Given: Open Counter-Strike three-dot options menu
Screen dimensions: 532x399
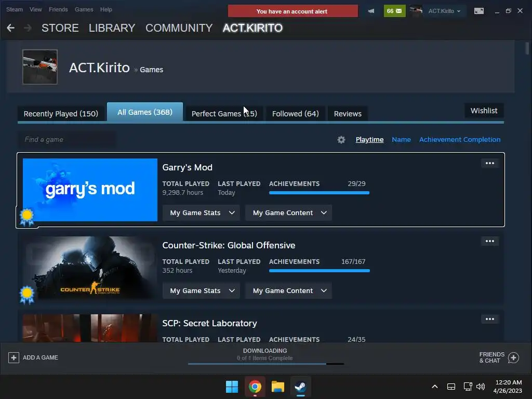Looking at the screenshot, I should [x=489, y=241].
